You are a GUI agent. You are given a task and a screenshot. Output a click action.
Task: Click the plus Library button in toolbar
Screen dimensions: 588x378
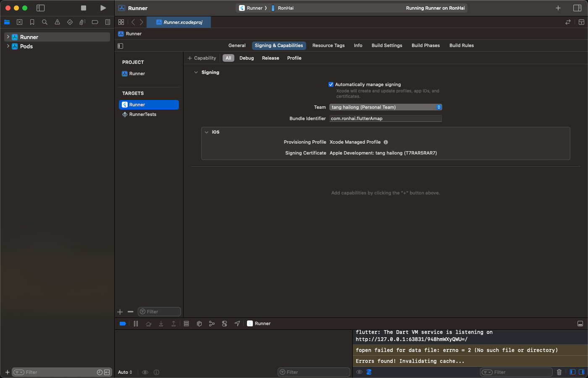click(x=558, y=8)
